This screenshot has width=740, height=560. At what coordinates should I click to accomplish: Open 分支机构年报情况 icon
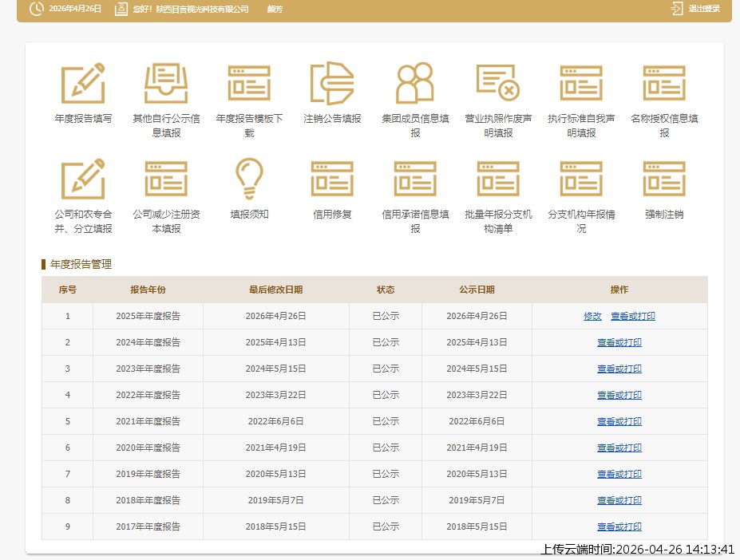[x=581, y=179]
